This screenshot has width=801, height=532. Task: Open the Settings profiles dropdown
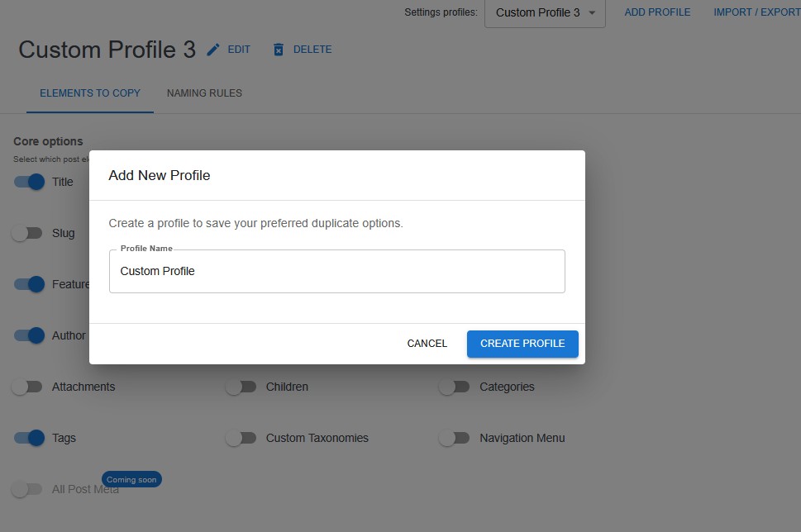pos(545,12)
